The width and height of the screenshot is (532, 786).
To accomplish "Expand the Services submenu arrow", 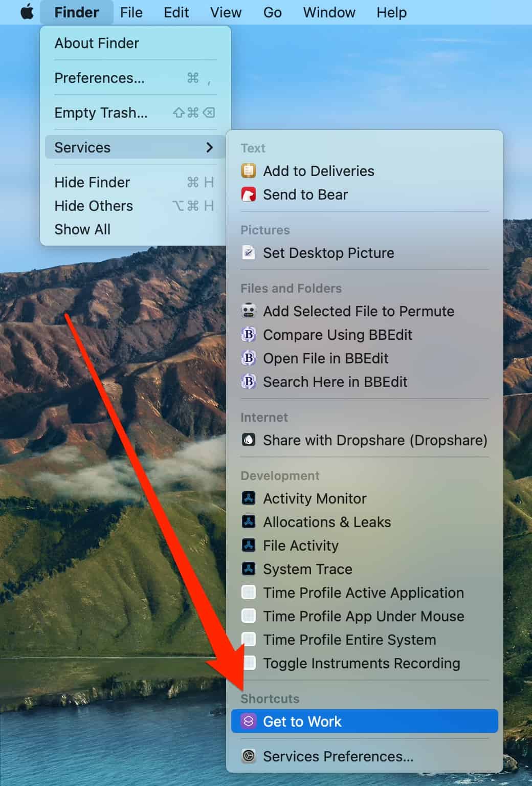I will click(209, 147).
